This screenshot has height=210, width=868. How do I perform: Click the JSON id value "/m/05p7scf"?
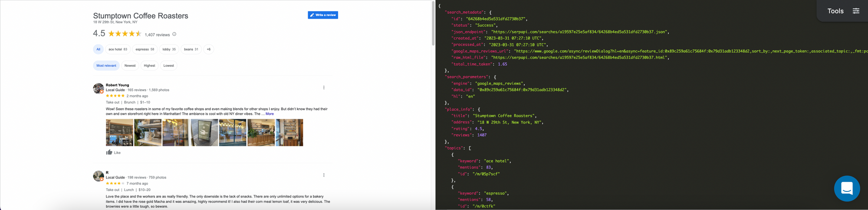(x=486, y=174)
